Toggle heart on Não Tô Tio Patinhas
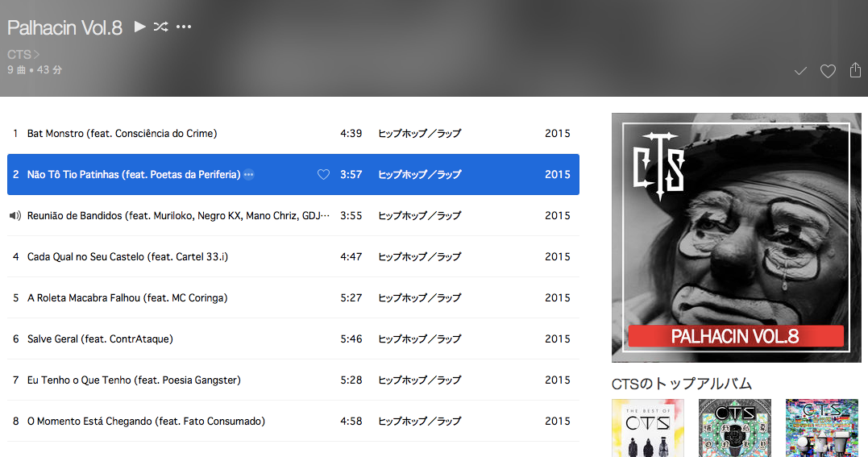The width and height of the screenshot is (868, 457). (x=323, y=174)
